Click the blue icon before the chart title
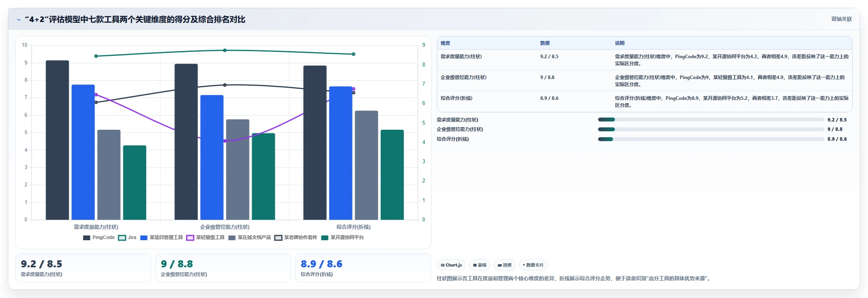Screen dimensions: 868x298 [18, 20]
